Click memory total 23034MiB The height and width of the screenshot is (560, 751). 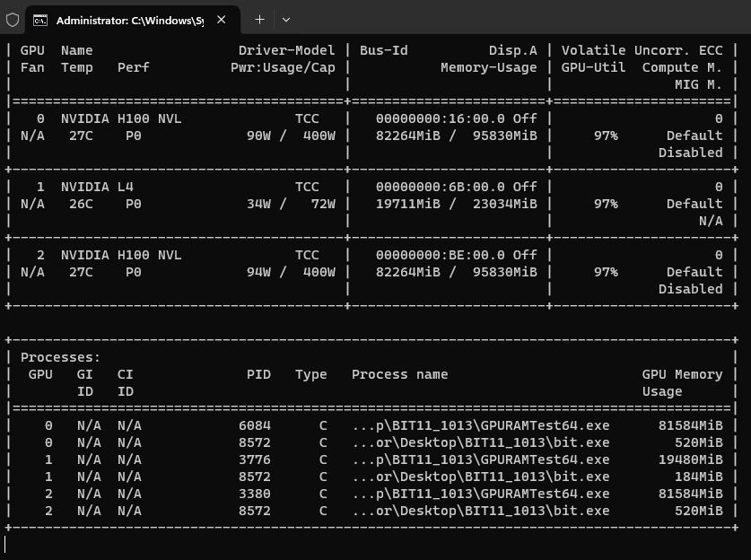[505, 204]
